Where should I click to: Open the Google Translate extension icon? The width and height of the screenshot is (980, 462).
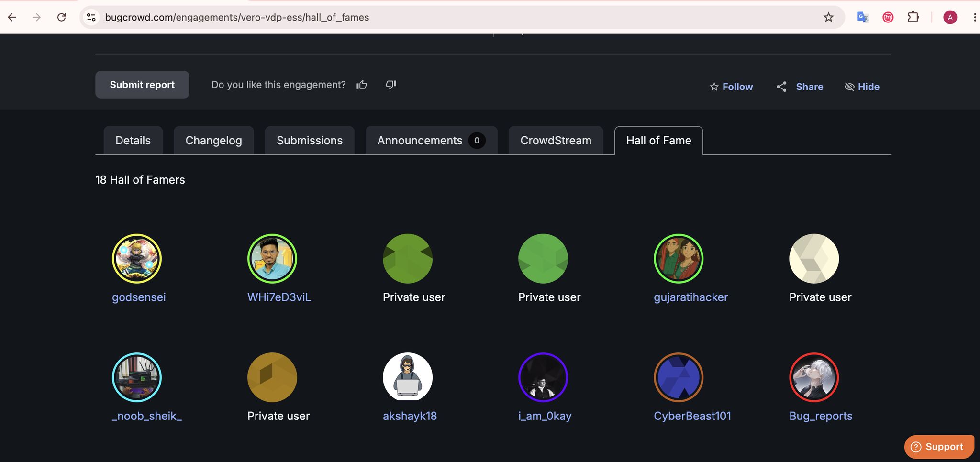coord(863,17)
